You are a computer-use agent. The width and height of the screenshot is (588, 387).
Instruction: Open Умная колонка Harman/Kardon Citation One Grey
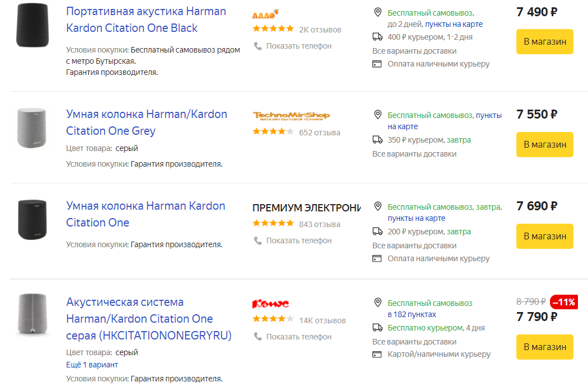pyautogui.click(x=147, y=122)
